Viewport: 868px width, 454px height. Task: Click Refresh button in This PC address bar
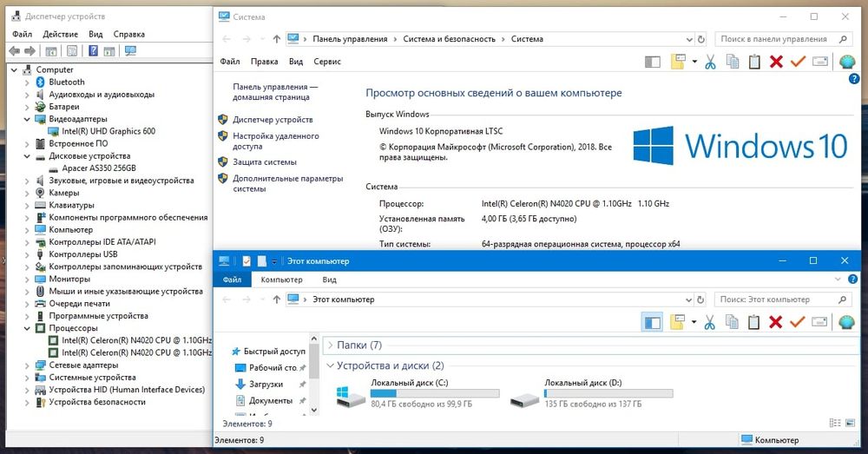pyautogui.click(x=700, y=299)
